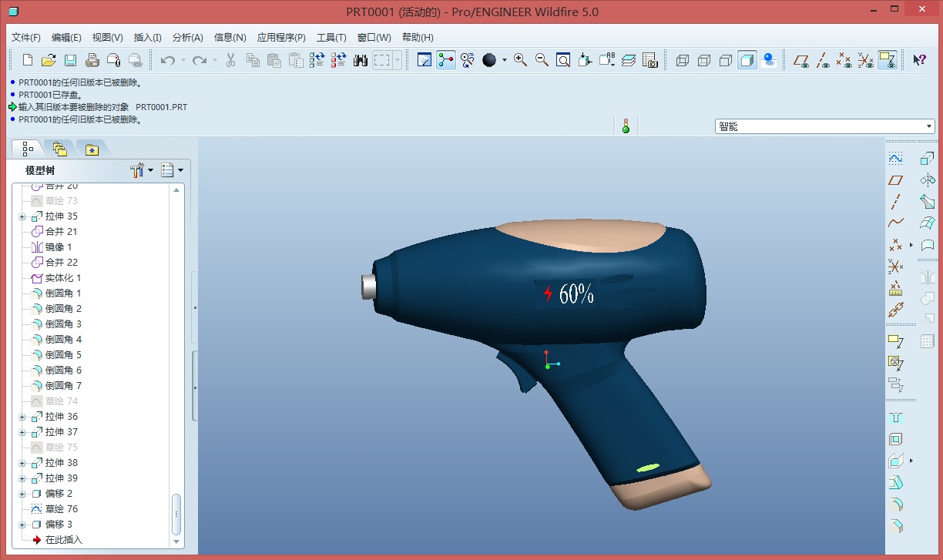This screenshot has height=560, width=943.
Task: Select the Datum Coordinate System tool
Action: [895, 267]
